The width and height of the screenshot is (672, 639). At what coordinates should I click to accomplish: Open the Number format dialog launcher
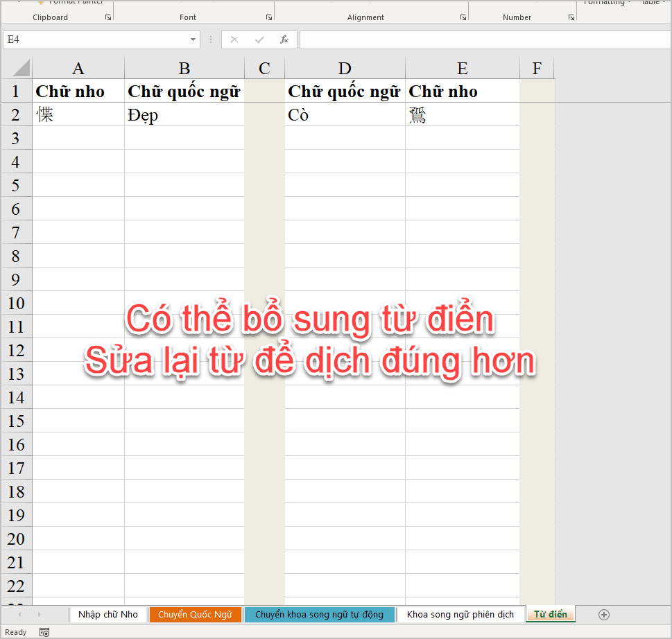click(x=571, y=17)
